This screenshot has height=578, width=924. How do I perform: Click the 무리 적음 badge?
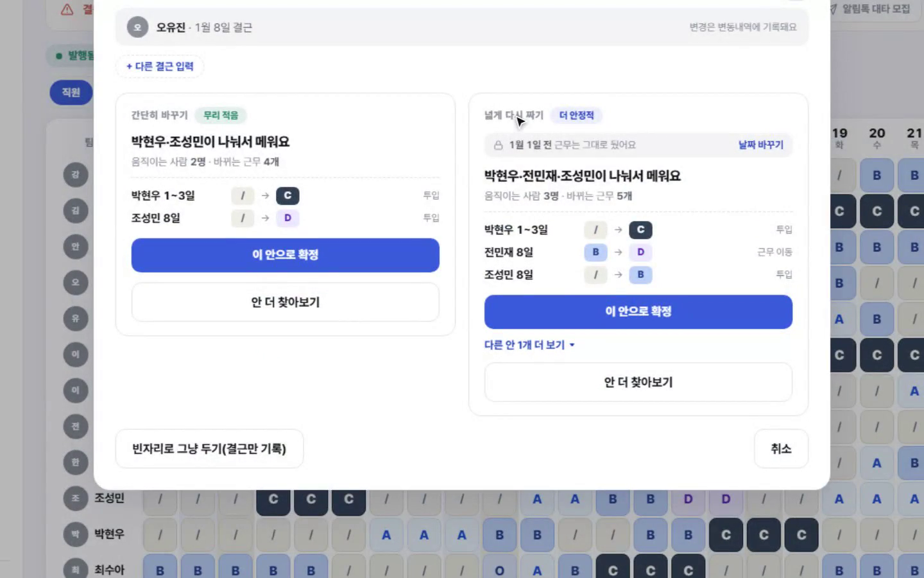(221, 115)
